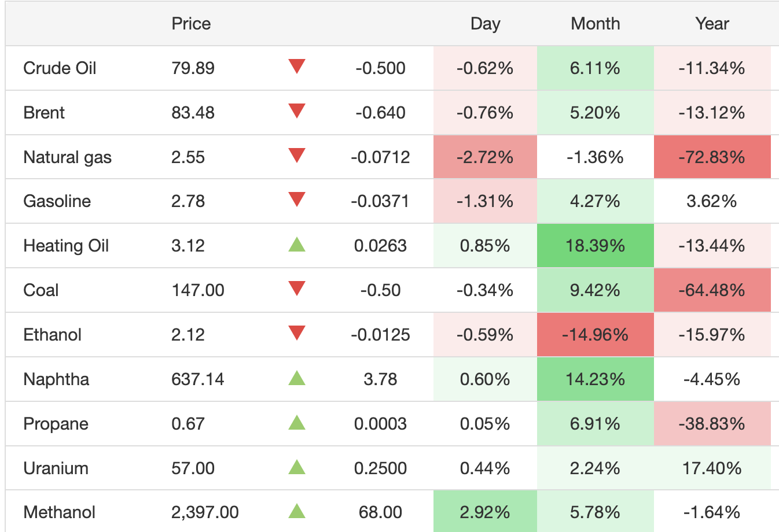
Task: Click Uranium day change 0.44%
Action: (x=485, y=468)
